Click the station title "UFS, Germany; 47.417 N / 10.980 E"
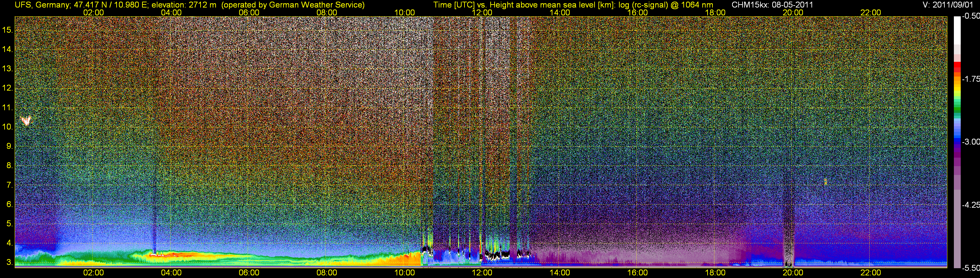 coord(82,5)
